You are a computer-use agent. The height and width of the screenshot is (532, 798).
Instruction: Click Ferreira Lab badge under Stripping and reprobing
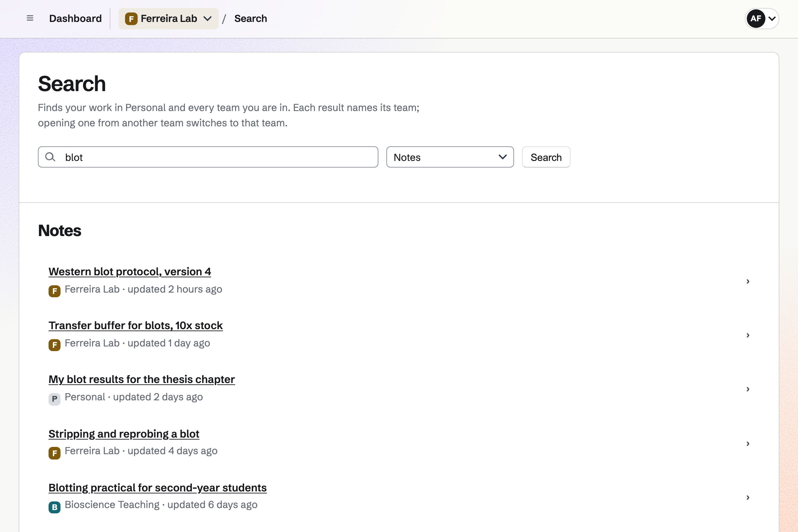[x=54, y=453]
